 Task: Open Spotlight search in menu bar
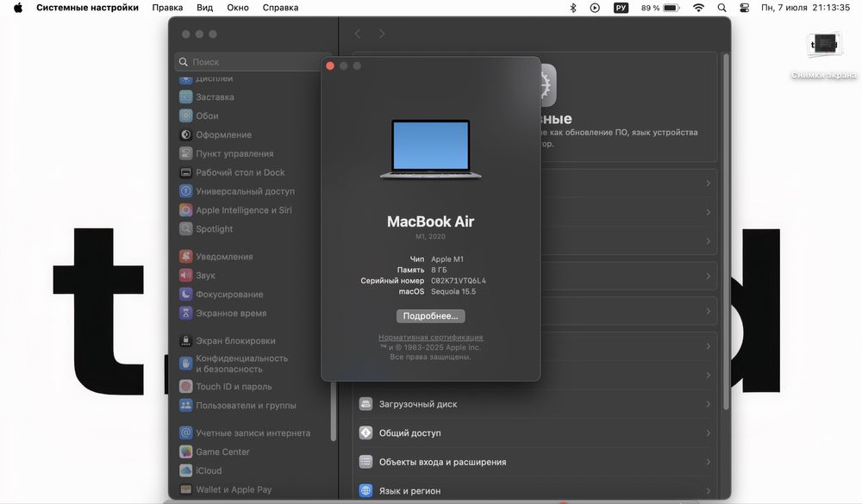pos(721,8)
